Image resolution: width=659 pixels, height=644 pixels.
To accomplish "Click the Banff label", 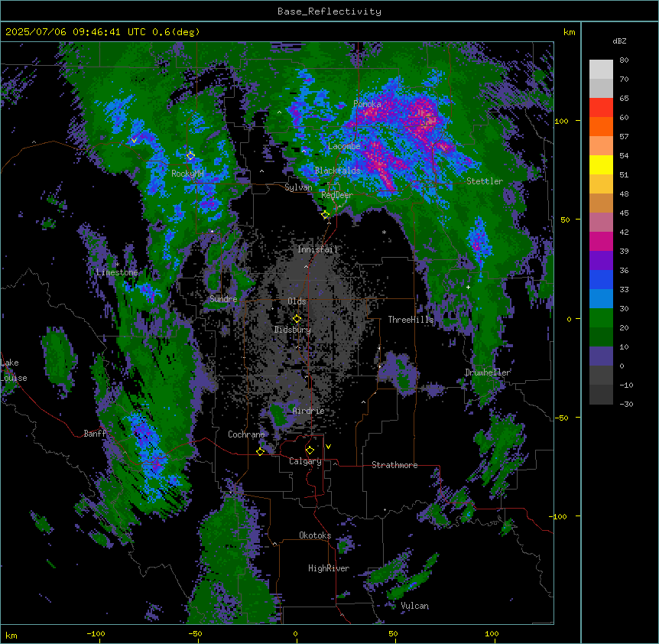I will point(95,434).
